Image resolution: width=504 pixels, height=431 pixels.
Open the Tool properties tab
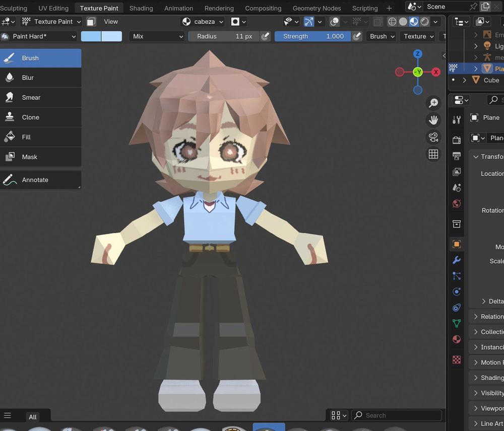pos(457,119)
